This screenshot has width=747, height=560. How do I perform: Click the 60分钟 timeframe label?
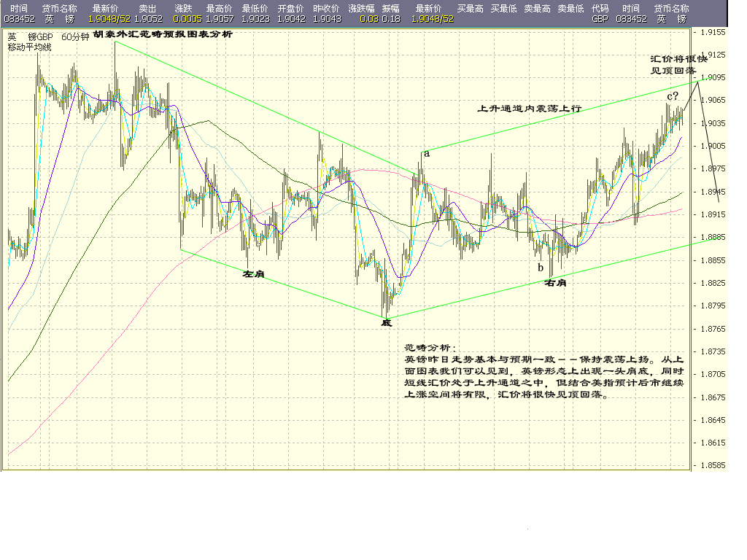point(75,37)
